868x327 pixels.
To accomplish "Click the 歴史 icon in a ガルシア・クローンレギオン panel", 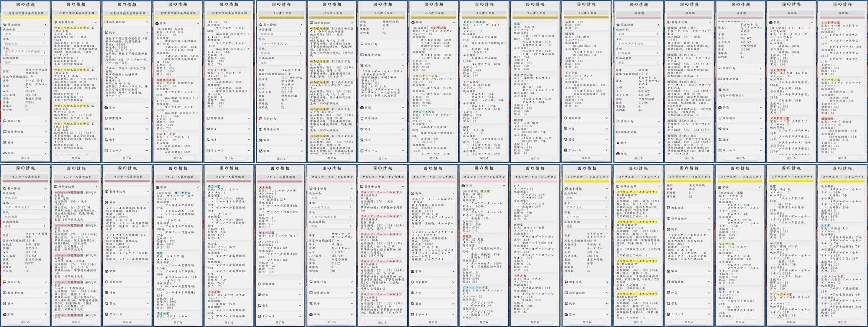I will [x=414, y=304].
